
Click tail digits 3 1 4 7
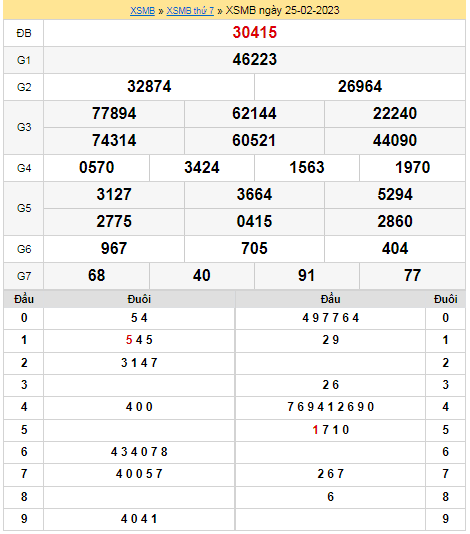[139, 363]
